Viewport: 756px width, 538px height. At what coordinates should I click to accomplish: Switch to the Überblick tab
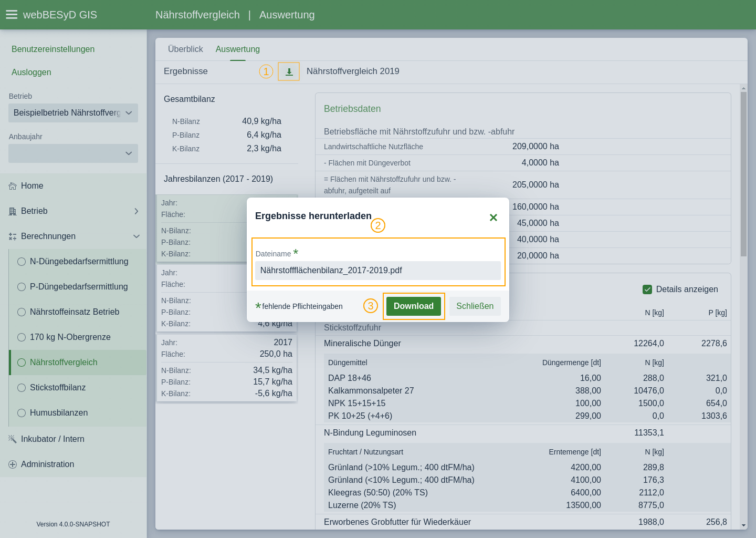coord(185,49)
